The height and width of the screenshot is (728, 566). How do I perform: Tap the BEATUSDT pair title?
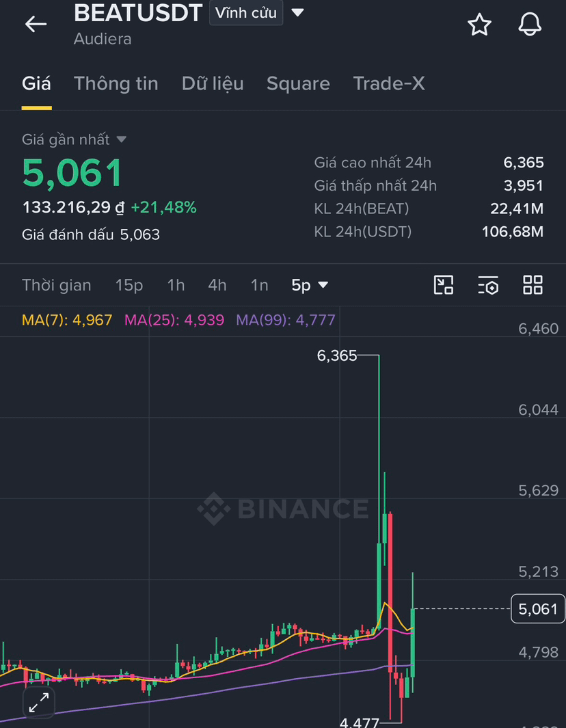(138, 12)
